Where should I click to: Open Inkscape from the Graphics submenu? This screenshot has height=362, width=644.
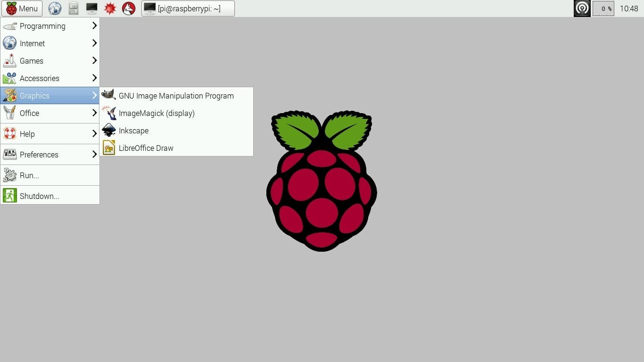coord(133,131)
